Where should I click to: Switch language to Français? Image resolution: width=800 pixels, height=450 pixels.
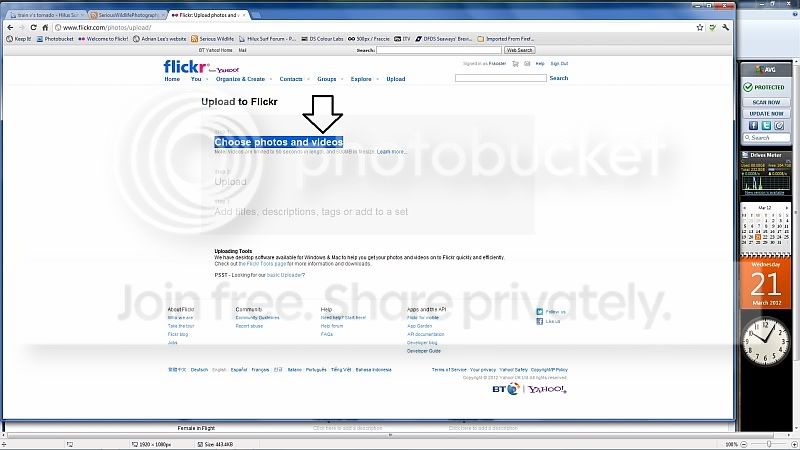tap(260, 370)
